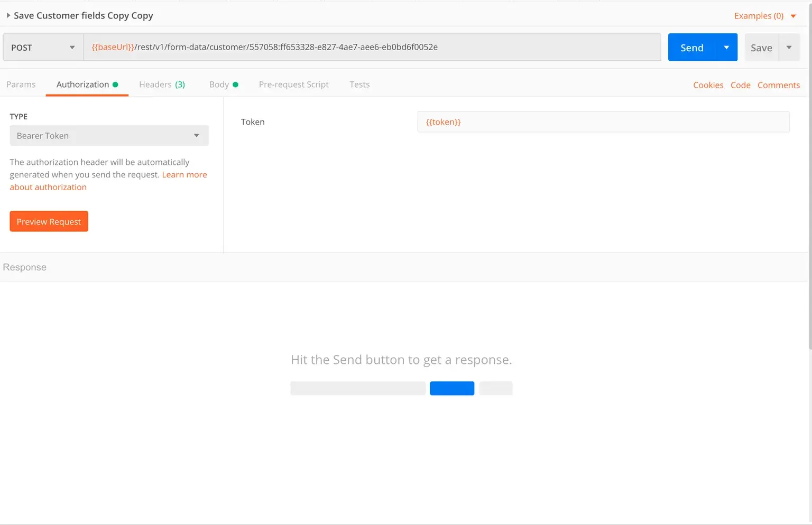The width and height of the screenshot is (812, 525).
Task: Click the Preview Request button
Action: coord(49,222)
